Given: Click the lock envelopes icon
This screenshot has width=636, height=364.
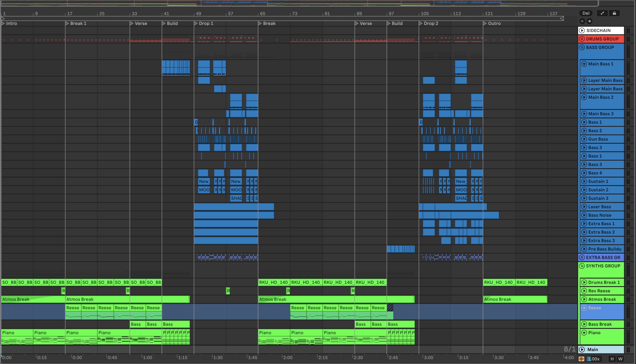Looking at the screenshot, I should coord(614,13).
